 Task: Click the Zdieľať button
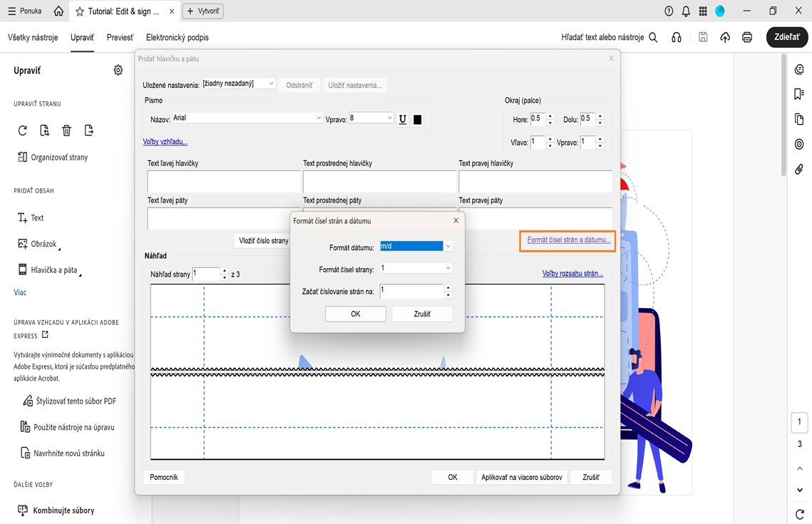[786, 37]
